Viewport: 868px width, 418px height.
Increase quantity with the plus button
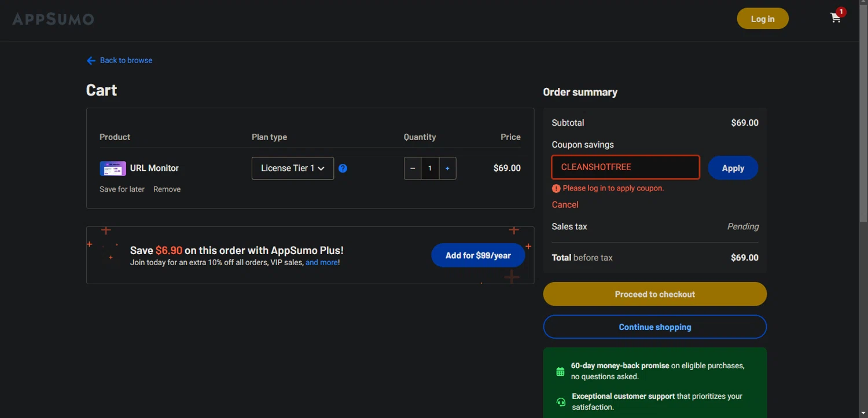[447, 168]
